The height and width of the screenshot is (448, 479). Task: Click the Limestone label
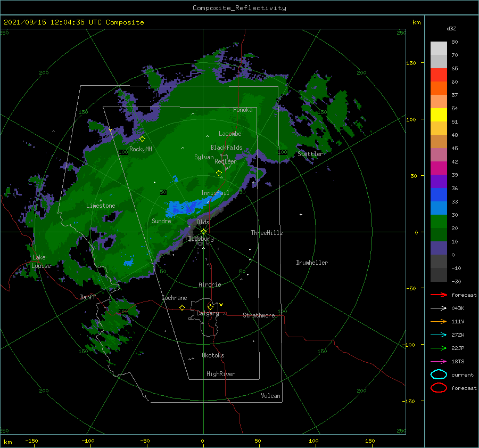tap(101, 206)
